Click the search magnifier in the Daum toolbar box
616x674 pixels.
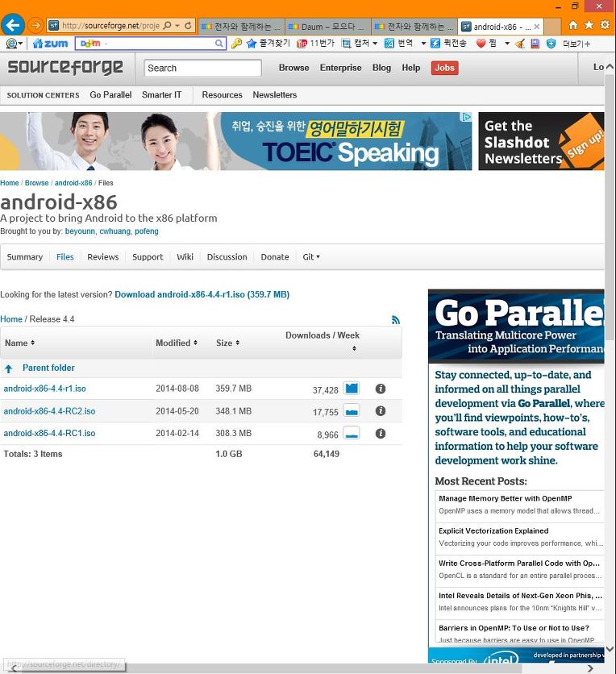[219, 44]
